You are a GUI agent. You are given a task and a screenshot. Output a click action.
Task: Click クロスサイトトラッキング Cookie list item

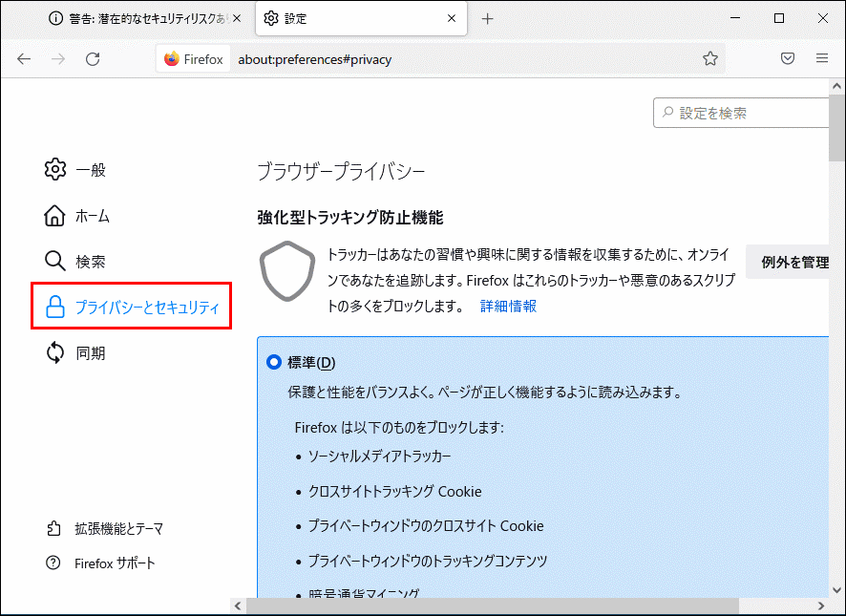tap(395, 491)
